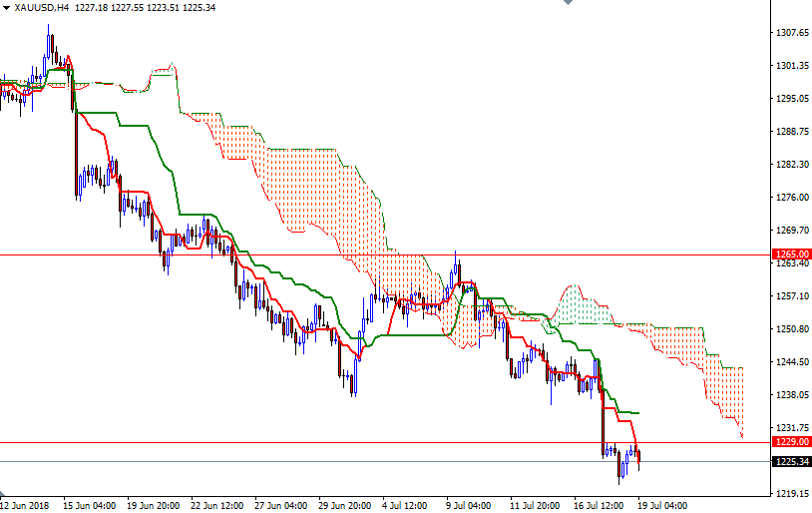812x513 pixels.
Task: Click the 1295.05 price axis label
Action: 791,99
